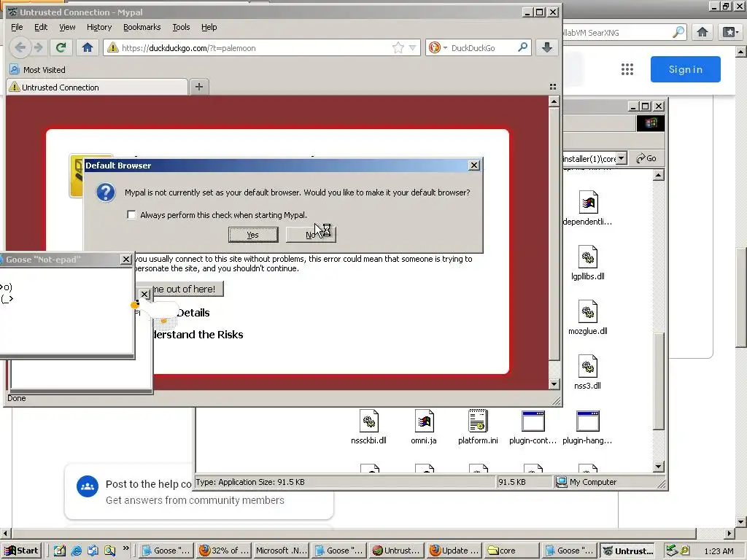Viewport: 747px width, 560px height.
Task: Switch to the 32% of... taskbar button
Action: (224, 551)
